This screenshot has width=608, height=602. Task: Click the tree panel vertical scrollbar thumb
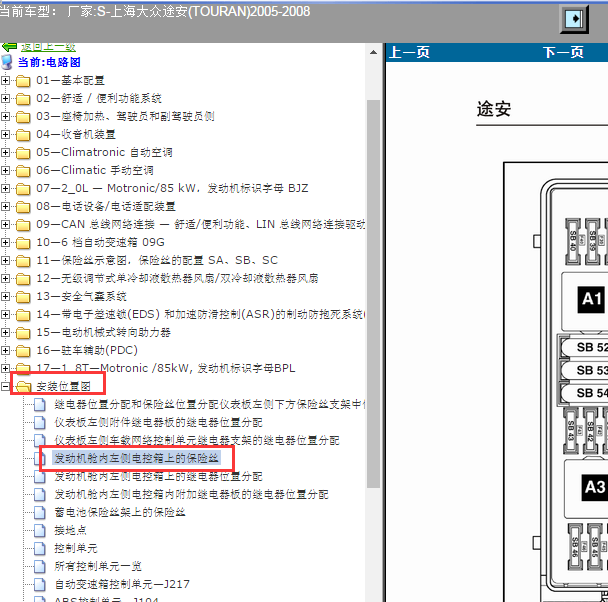(373, 293)
